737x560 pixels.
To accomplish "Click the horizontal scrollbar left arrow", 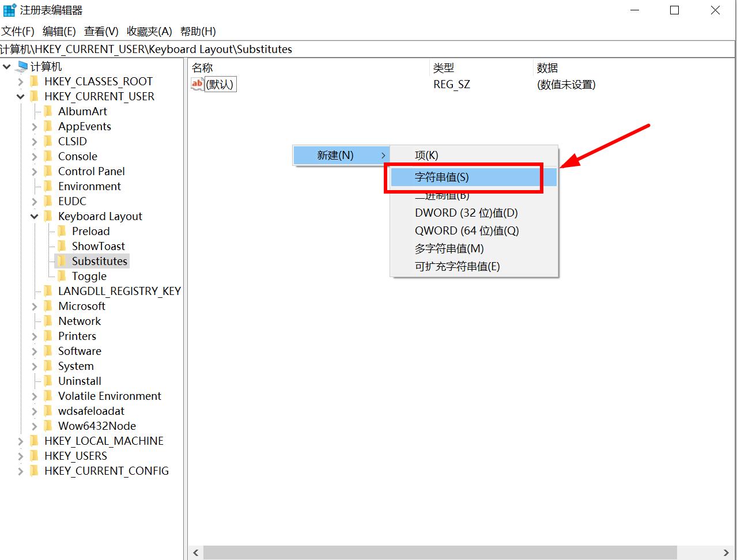I will 196,553.
